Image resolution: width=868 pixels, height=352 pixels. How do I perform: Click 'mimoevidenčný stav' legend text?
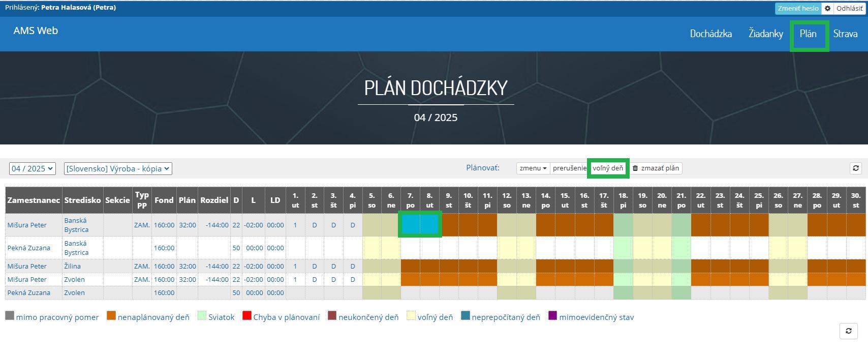[x=597, y=317]
